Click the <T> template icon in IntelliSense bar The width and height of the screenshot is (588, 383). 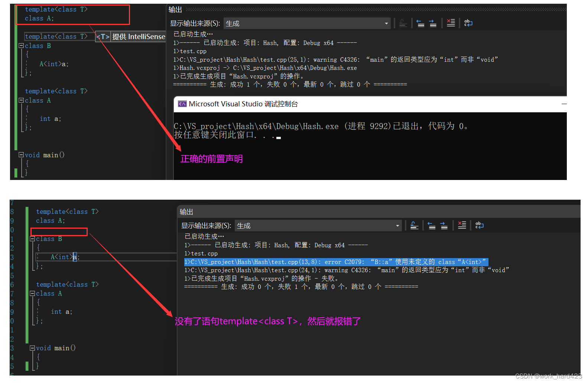(x=103, y=36)
